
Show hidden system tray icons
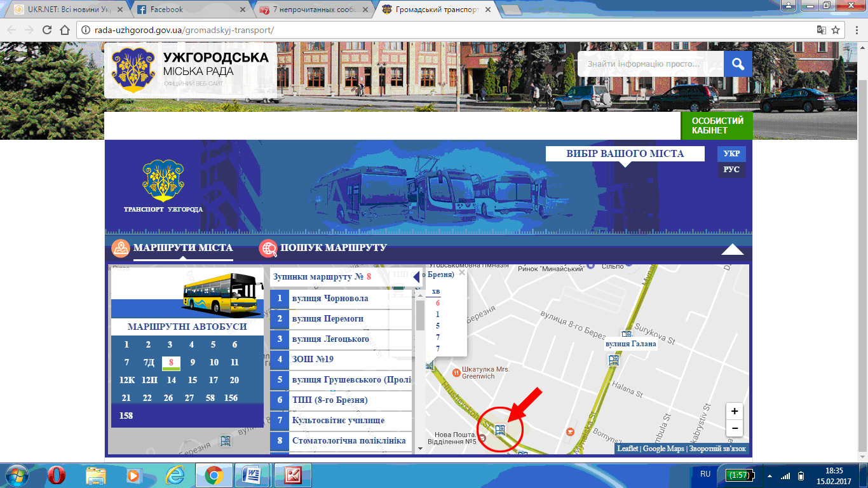tap(770, 475)
